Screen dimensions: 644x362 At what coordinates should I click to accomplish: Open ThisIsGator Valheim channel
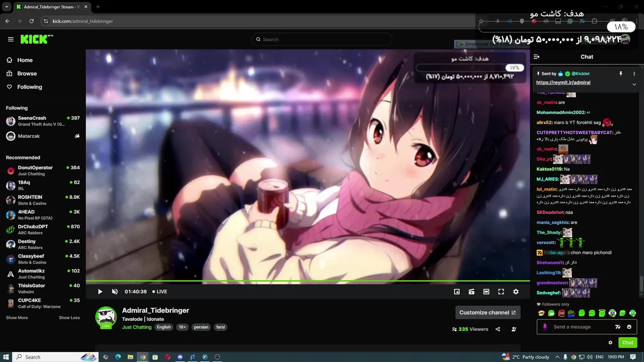tap(43, 289)
